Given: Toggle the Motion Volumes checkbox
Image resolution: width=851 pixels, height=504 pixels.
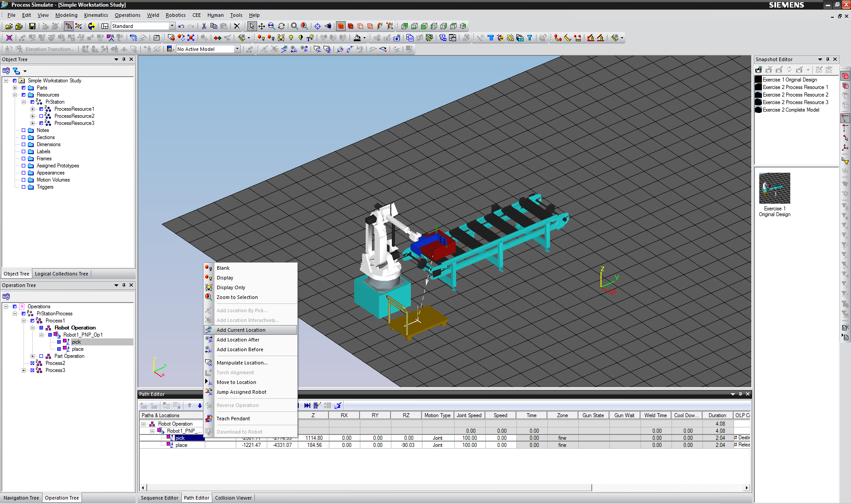Looking at the screenshot, I should coord(23,180).
